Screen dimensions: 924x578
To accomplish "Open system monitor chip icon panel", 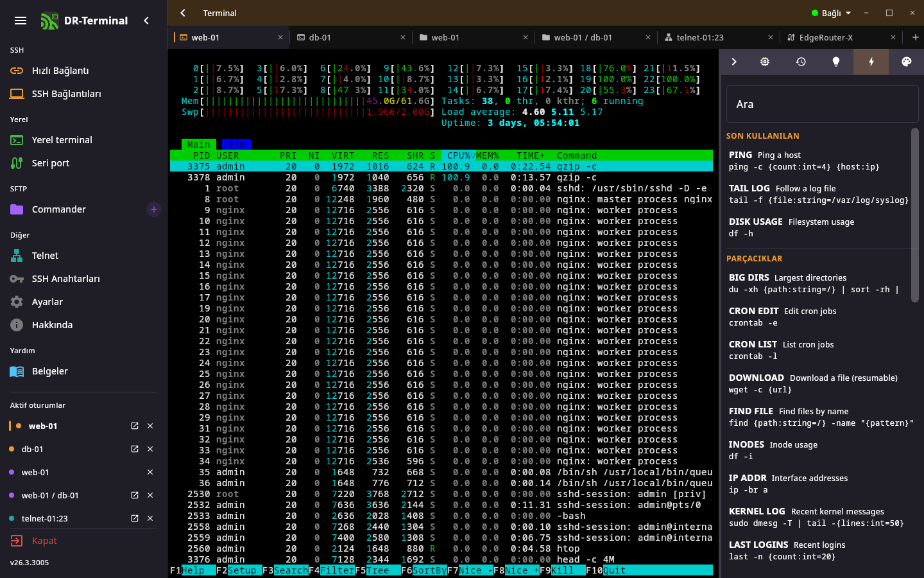I will pos(765,62).
